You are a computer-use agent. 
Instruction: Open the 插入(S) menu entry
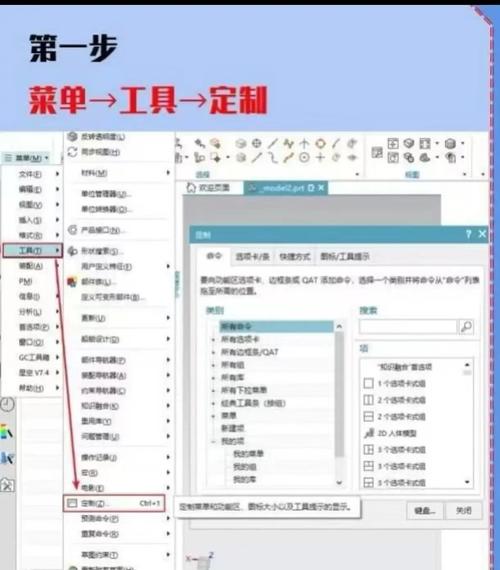coord(32,220)
